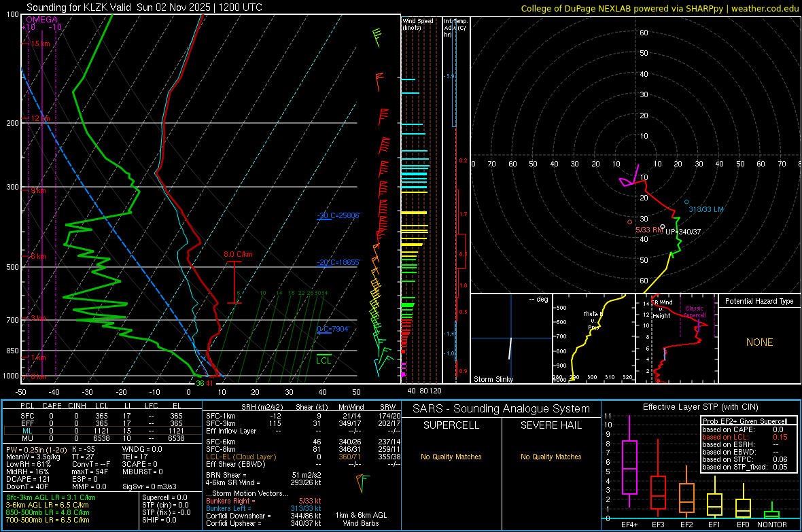This screenshot has width=802, height=532.
Task: Click the Sfc-3km AGL LR = 3.1 C/km line
Action: tap(51, 497)
